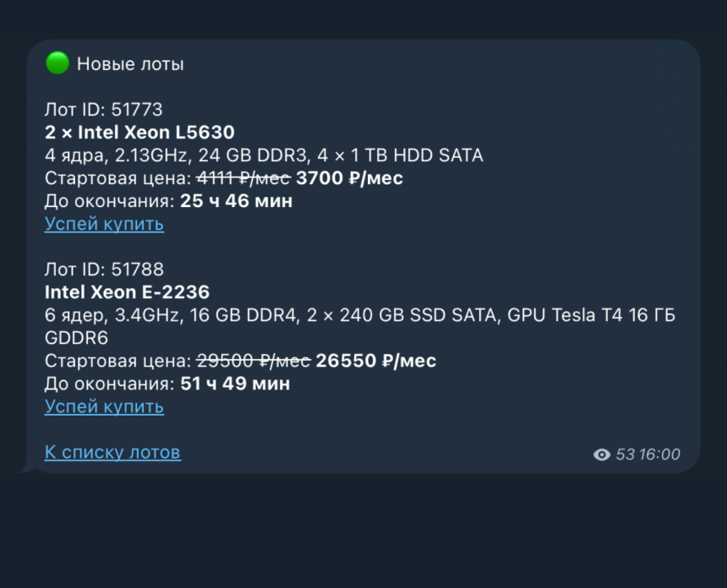Click the green circle emoji in header

[57, 63]
